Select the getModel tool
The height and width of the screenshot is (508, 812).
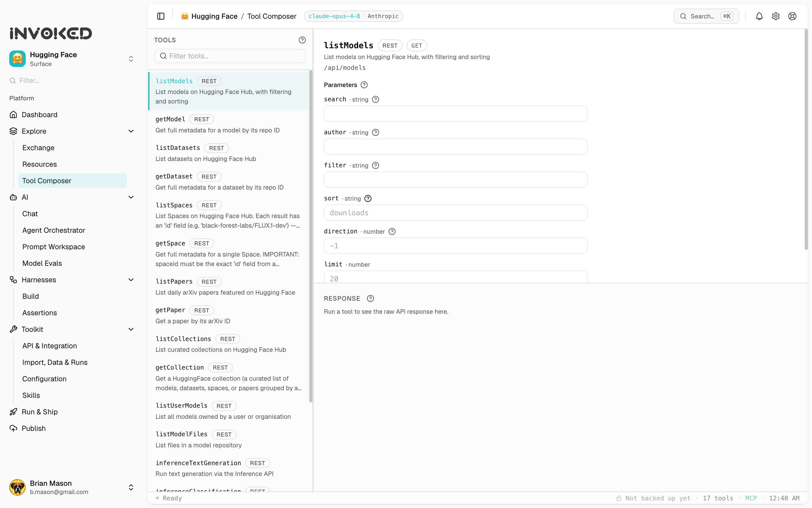(x=229, y=125)
